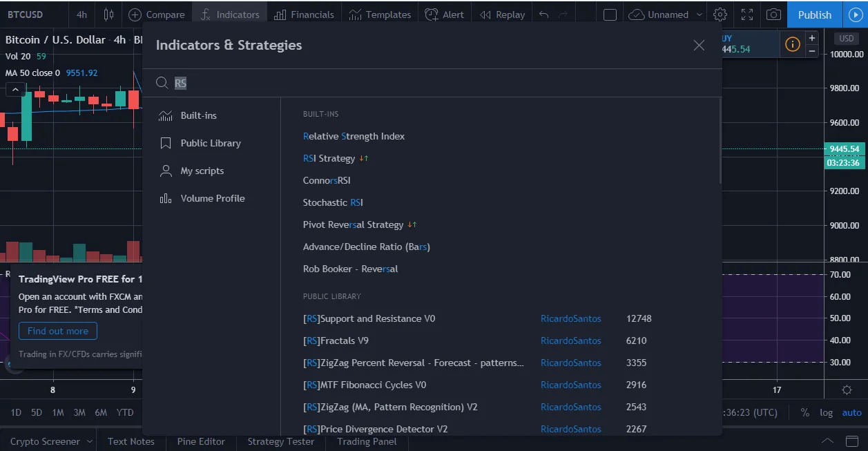
Task: Create an Alert from the toolbar
Action: click(444, 15)
